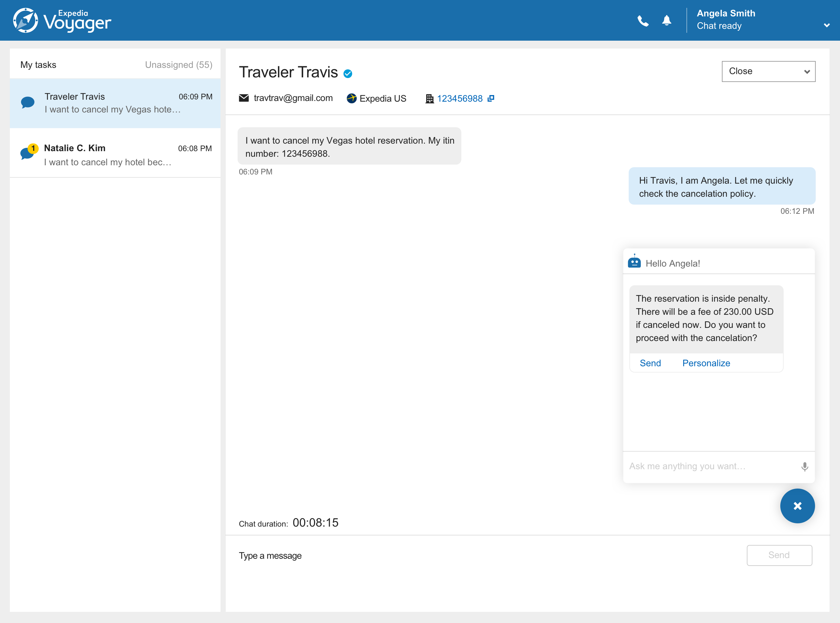
Task: Close the assistant panel with X button
Action: (797, 506)
